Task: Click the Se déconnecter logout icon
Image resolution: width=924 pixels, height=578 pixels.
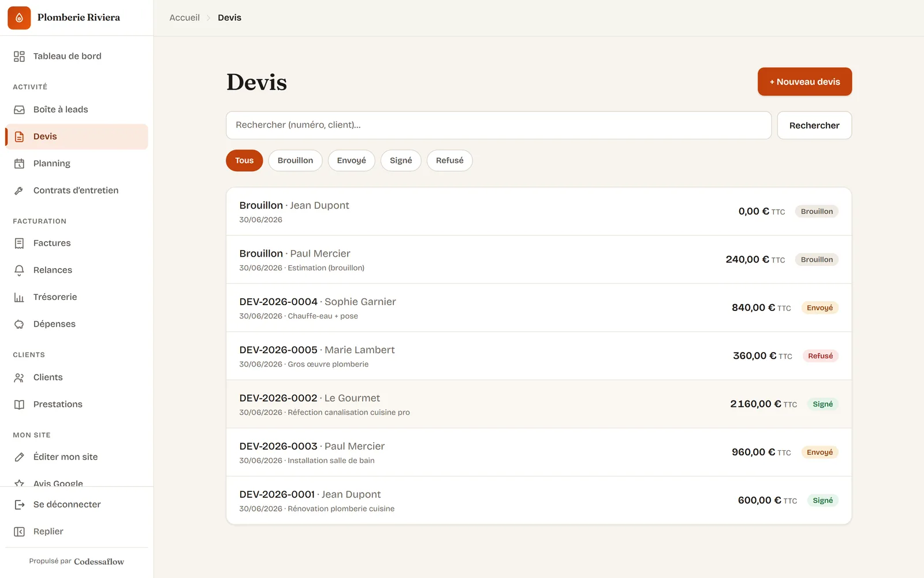Action: pos(19,505)
